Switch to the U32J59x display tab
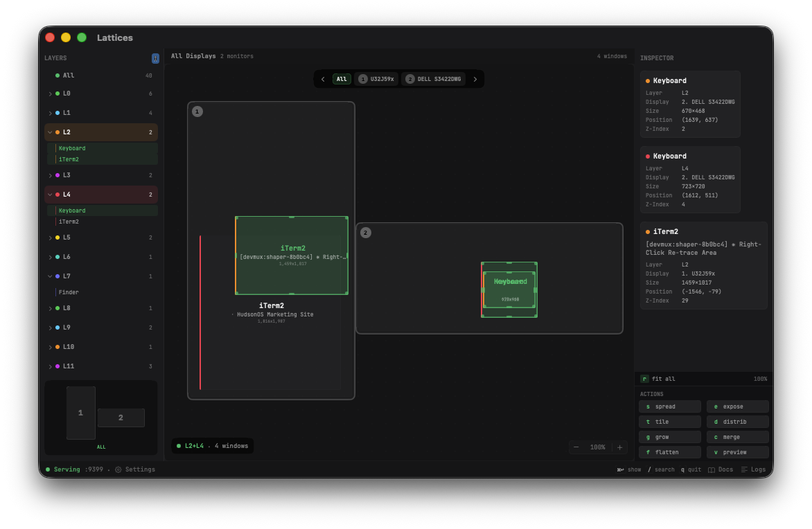This screenshot has height=529, width=812. pyautogui.click(x=376, y=79)
